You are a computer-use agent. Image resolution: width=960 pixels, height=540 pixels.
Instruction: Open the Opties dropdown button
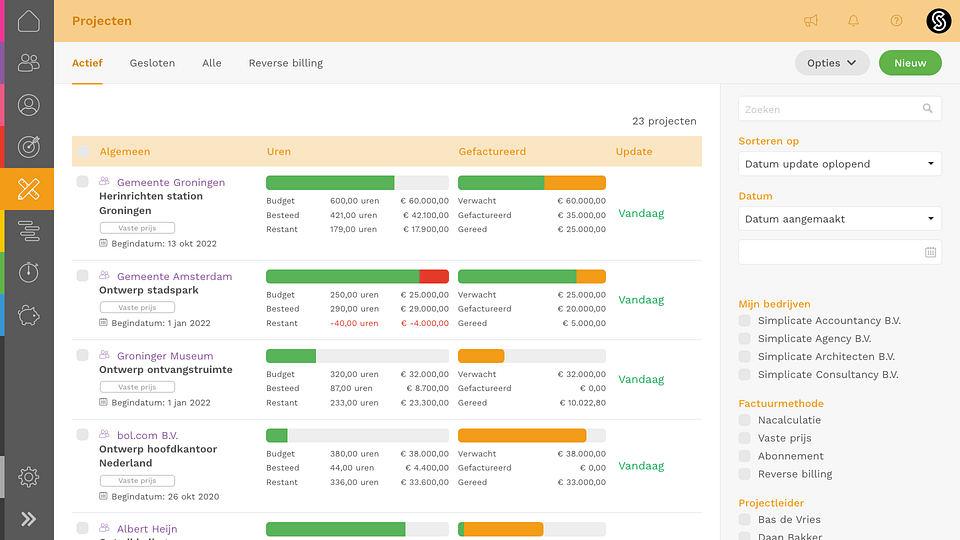(x=832, y=63)
